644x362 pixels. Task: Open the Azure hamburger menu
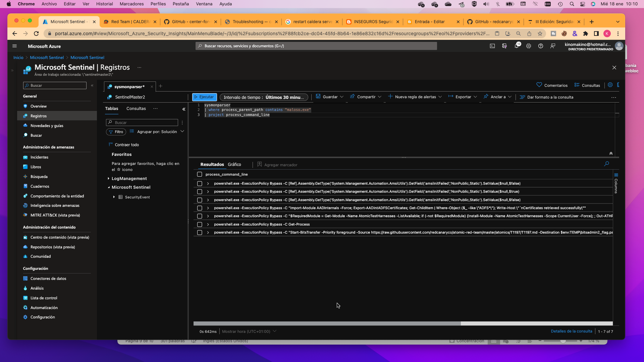[x=14, y=46]
